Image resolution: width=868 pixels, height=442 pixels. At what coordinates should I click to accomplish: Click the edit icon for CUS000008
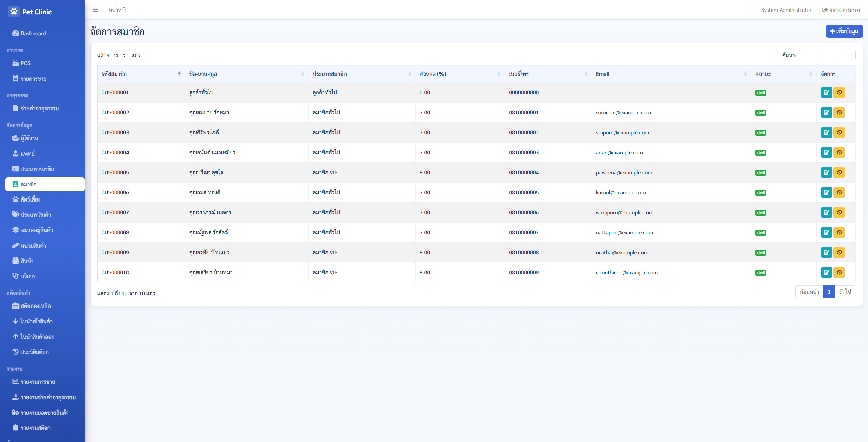click(x=826, y=232)
